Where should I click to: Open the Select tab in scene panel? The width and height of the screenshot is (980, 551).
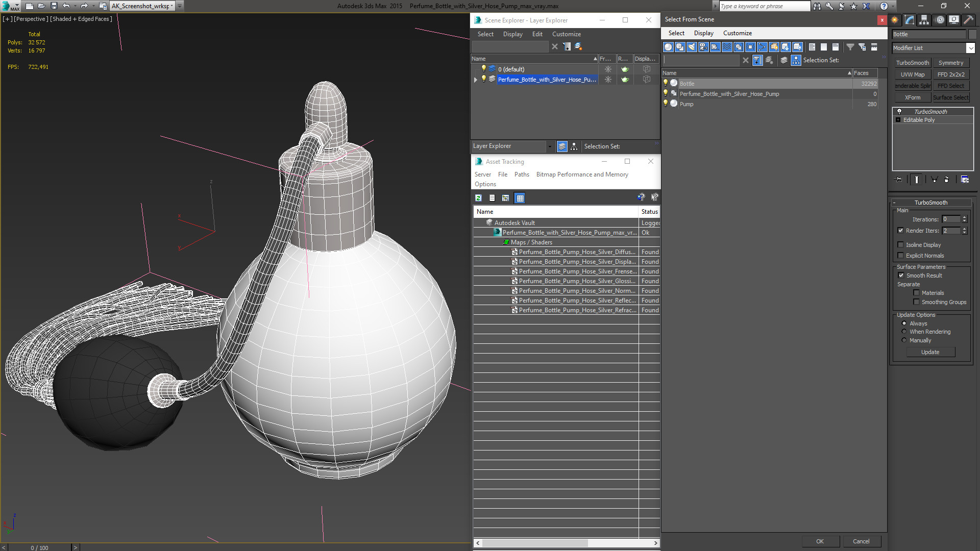click(676, 33)
